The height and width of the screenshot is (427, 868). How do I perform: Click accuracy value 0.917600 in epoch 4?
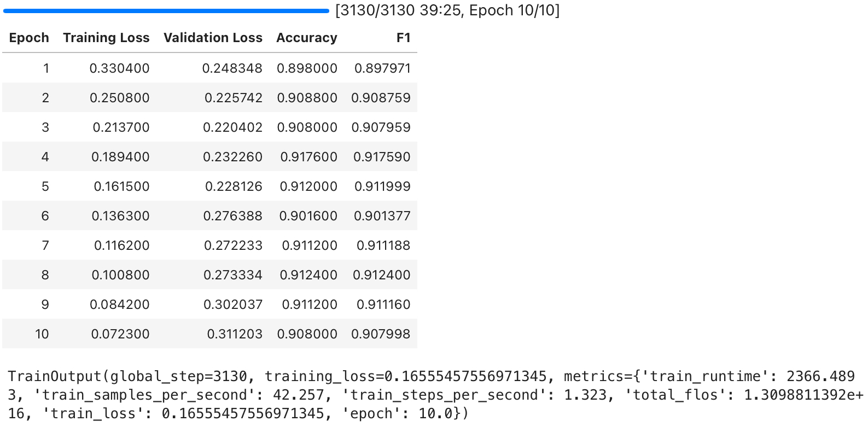[308, 157]
